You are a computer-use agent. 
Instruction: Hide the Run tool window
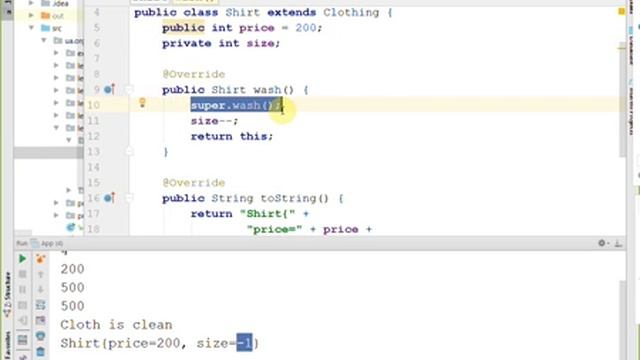pyautogui.click(x=618, y=244)
